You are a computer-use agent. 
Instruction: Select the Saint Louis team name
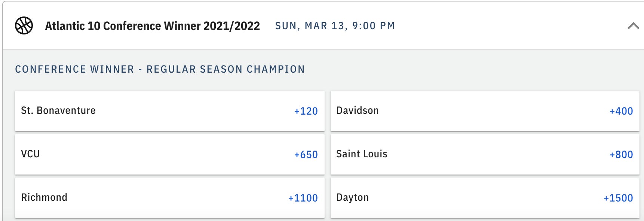(x=362, y=154)
